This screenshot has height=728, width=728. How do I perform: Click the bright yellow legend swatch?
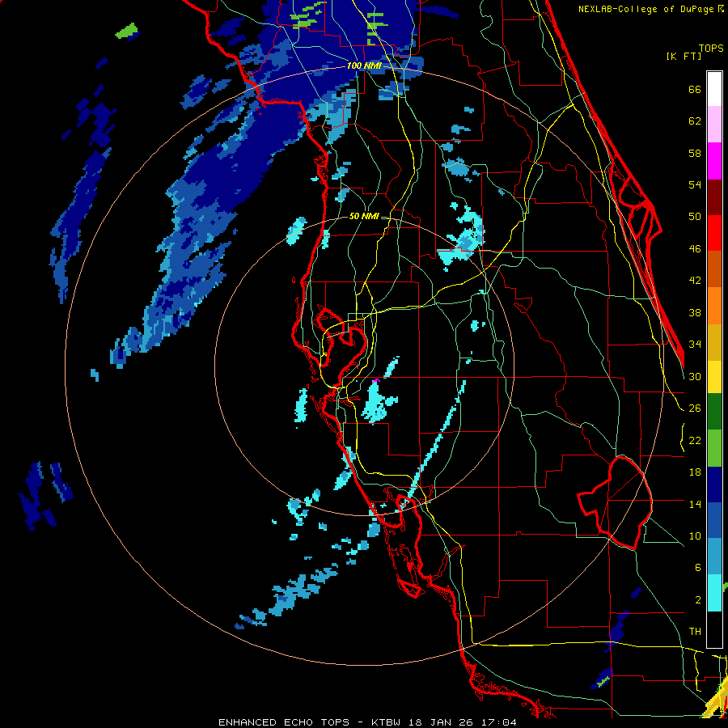click(714, 377)
